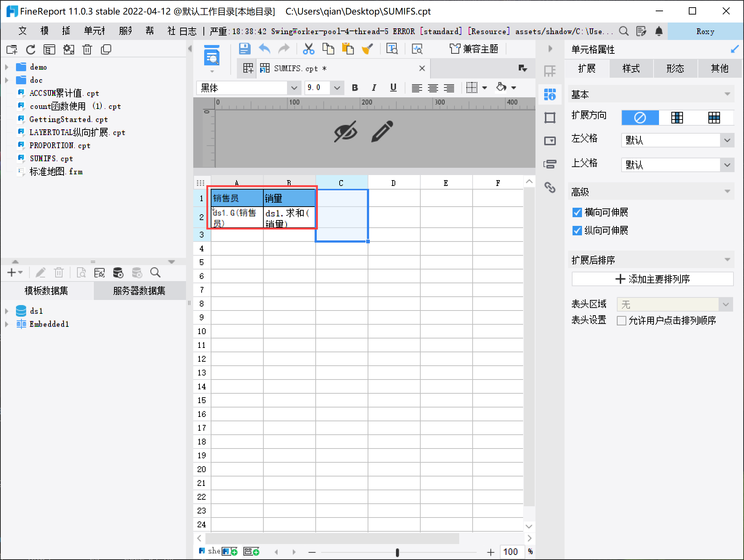Uncheck 纵向可伸展 checkbox
The image size is (744, 560).
click(x=577, y=231)
